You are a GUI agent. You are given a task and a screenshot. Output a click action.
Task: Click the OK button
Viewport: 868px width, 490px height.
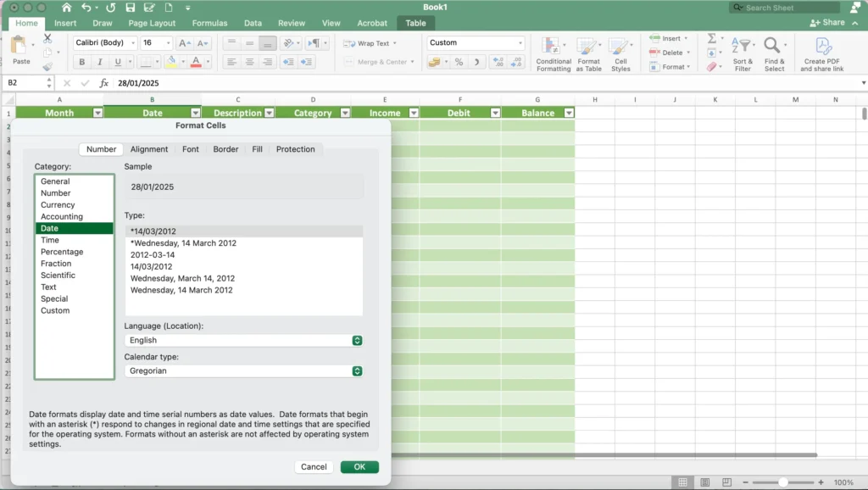pos(359,466)
